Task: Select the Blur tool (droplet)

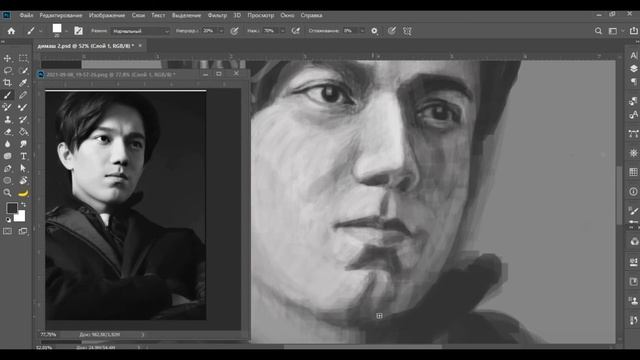Action: point(7,144)
